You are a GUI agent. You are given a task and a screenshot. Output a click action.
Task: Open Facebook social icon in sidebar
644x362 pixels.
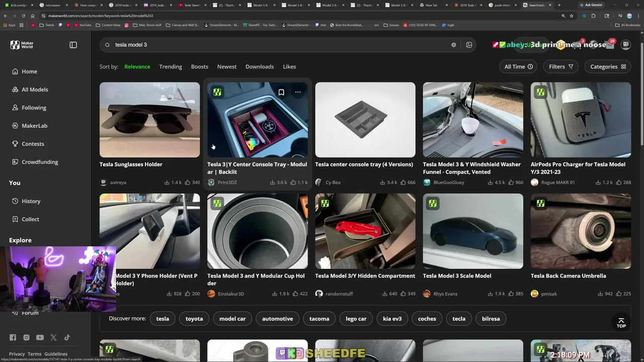(13, 337)
